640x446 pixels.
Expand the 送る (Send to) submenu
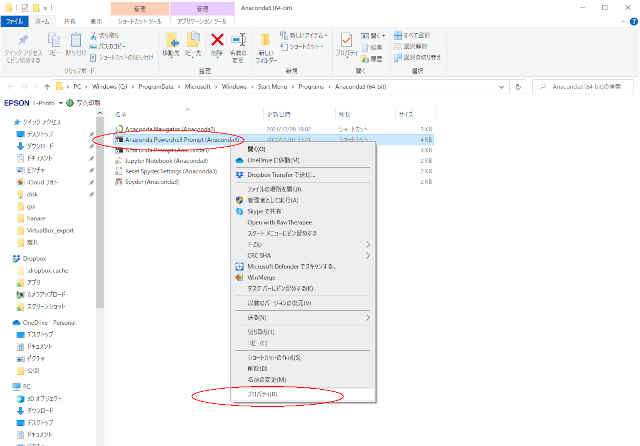pos(367,317)
